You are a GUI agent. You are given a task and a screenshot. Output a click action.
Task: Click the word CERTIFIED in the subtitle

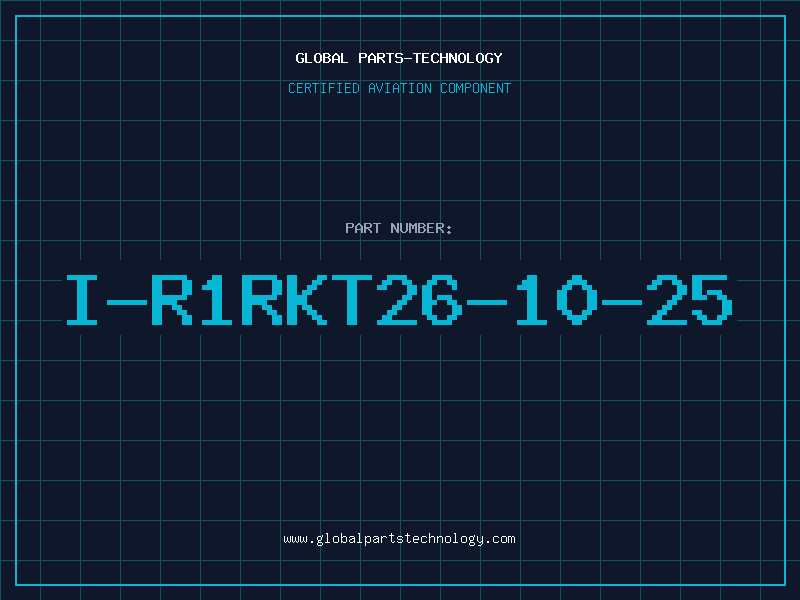coord(323,88)
